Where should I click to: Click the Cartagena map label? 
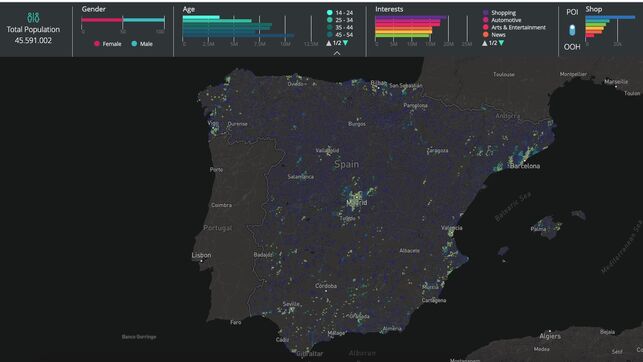pos(434,301)
